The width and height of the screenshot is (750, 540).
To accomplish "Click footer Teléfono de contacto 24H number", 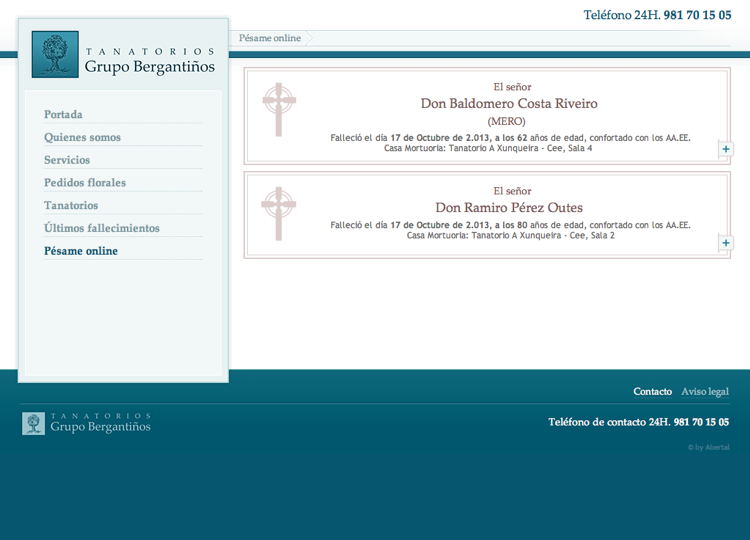I will click(639, 422).
